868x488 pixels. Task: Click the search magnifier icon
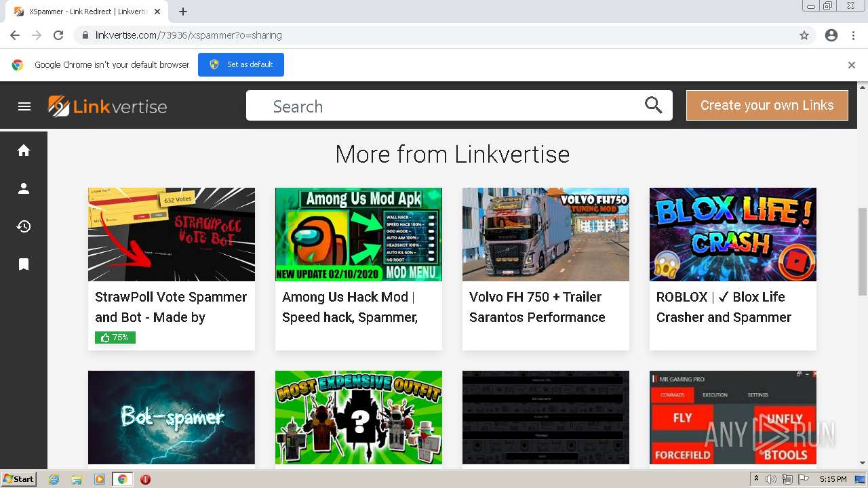tap(653, 105)
